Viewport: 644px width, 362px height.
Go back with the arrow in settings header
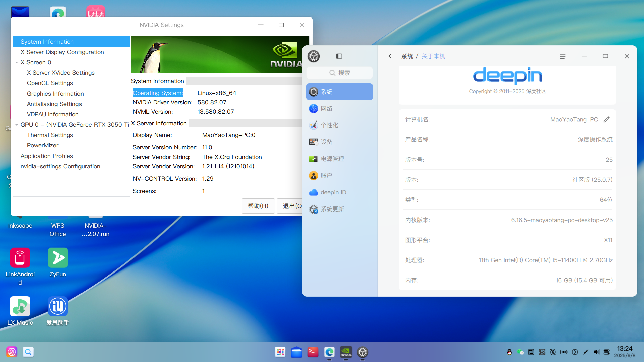tap(390, 56)
